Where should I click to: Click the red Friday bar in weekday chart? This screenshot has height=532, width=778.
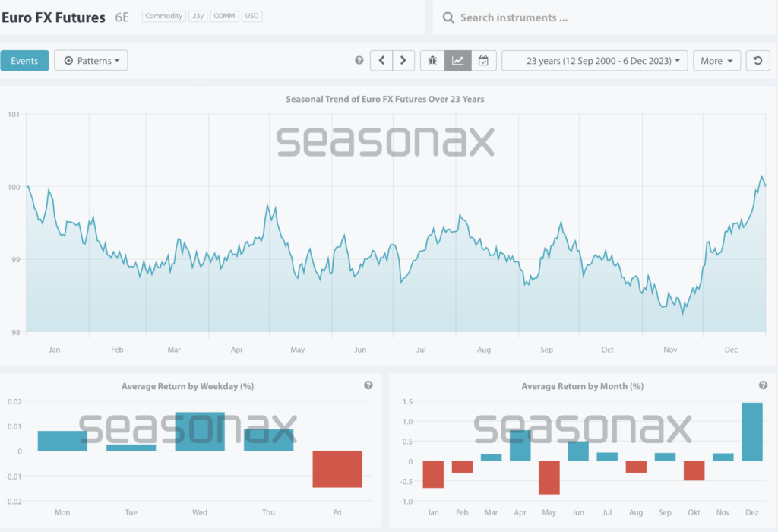click(337, 469)
